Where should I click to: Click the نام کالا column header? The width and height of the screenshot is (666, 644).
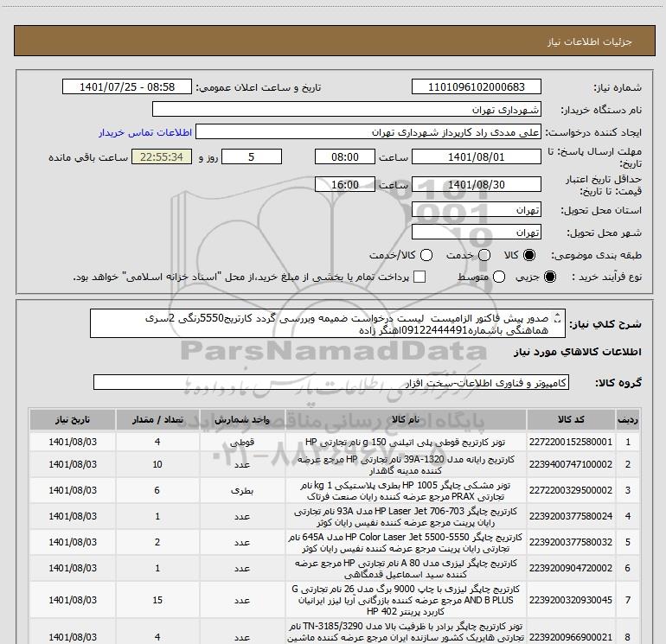coord(405,420)
